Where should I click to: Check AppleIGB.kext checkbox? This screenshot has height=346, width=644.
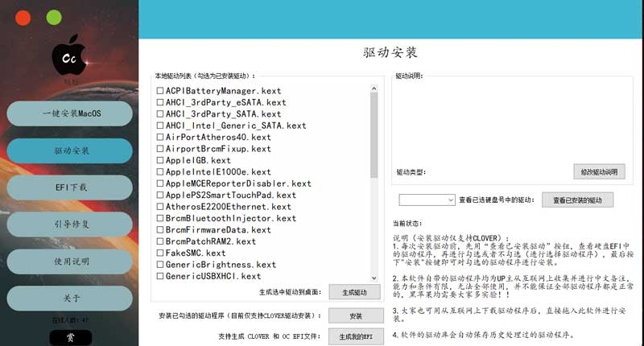click(x=159, y=159)
